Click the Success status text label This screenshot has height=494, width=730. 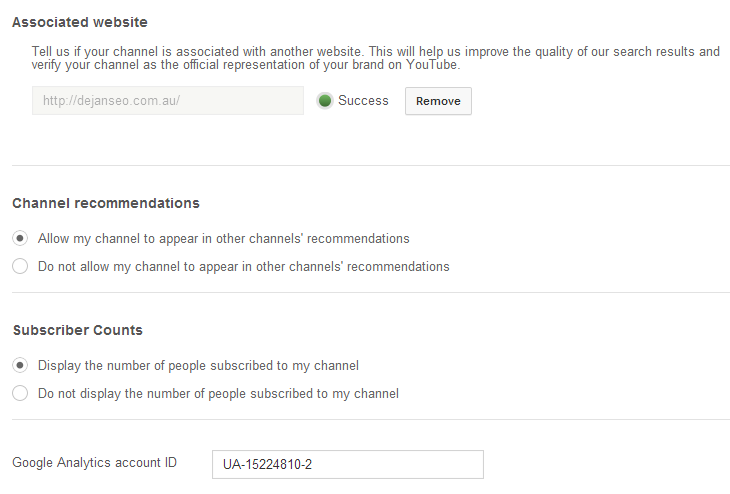point(363,101)
